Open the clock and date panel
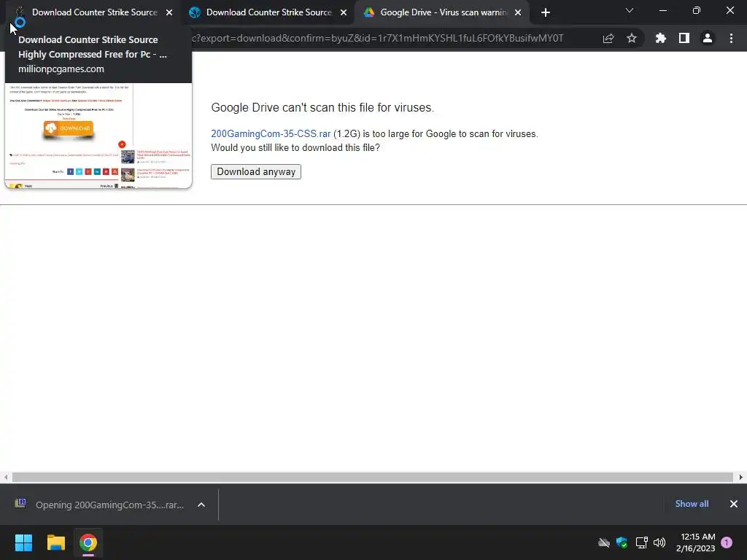 coord(695,542)
